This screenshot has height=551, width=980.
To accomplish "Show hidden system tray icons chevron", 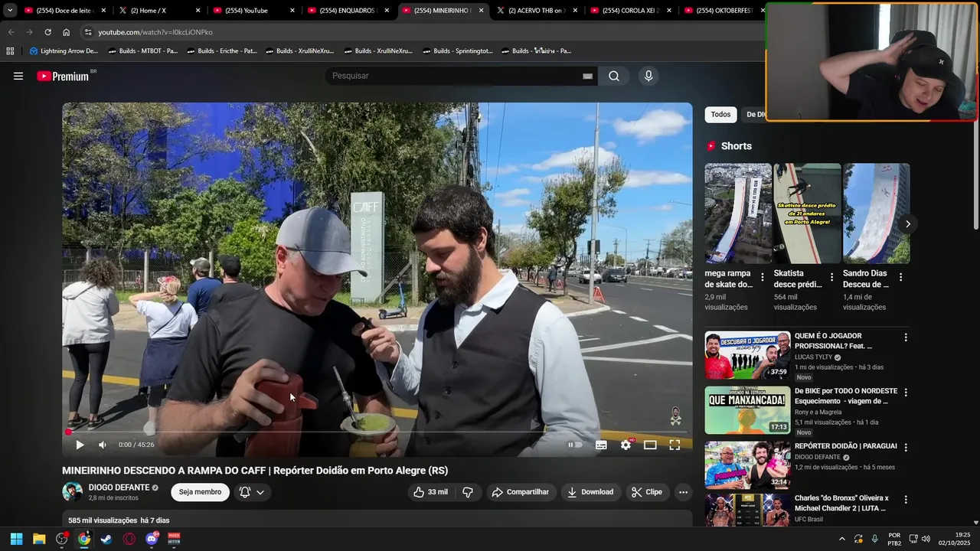I will (842, 539).
